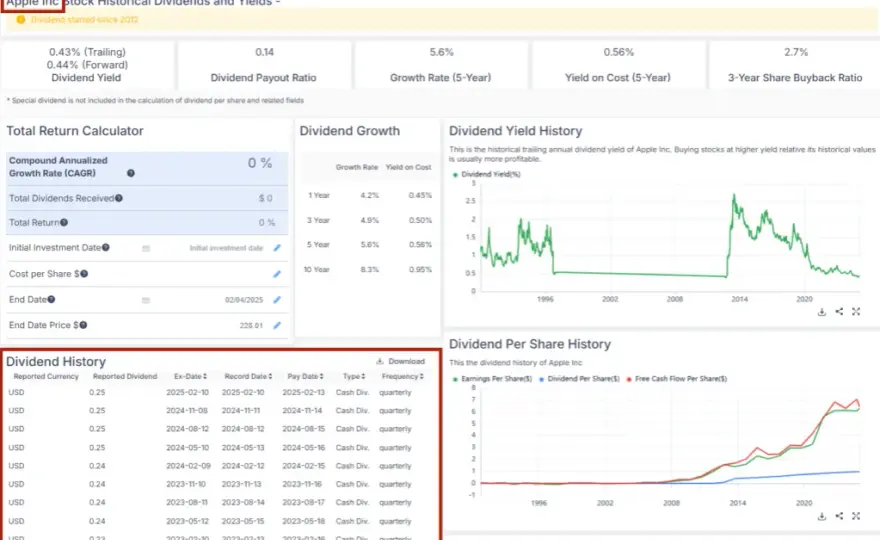Viewport: 880px width, 540px height.
Task: Click the Initial investment date input field
Action: (226, 248)
